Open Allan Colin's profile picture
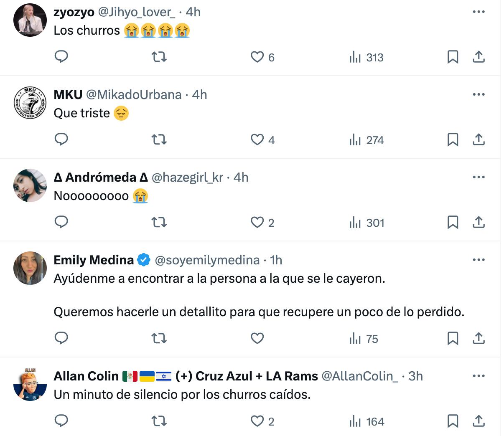 (x=30, y=384)
